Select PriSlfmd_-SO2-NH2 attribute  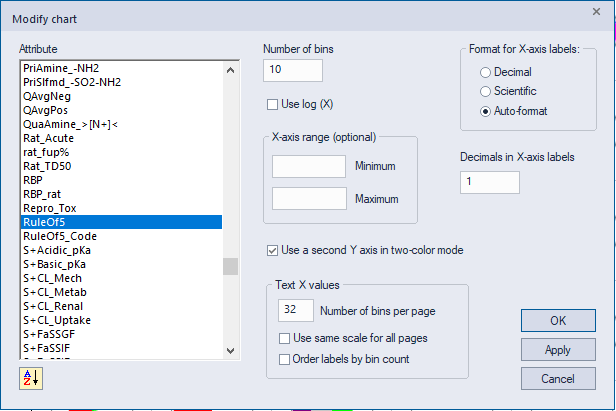(121, 82)
